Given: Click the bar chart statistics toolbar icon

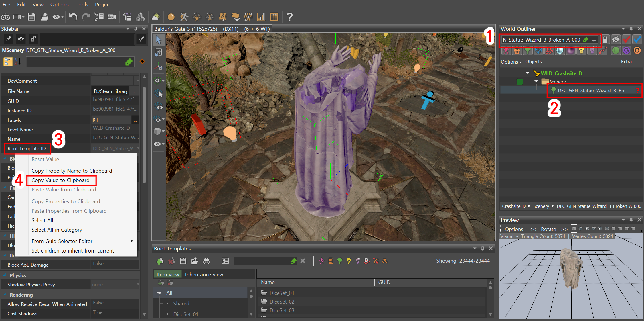Looking at the screenshot, I should point(261,17).
